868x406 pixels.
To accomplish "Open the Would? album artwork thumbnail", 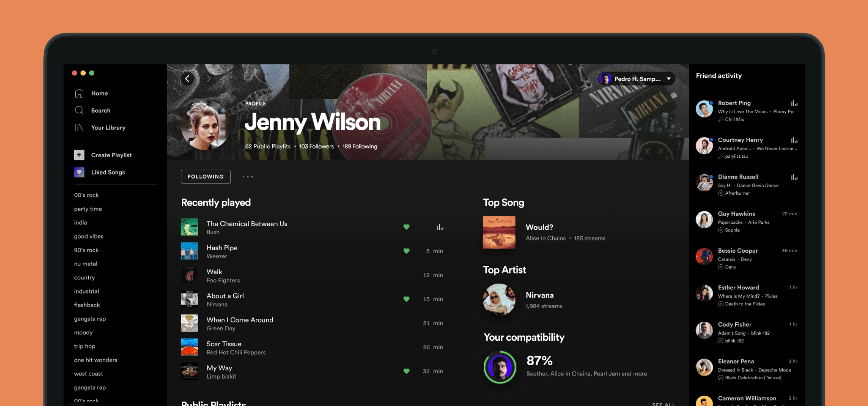I will click(499, 232).
